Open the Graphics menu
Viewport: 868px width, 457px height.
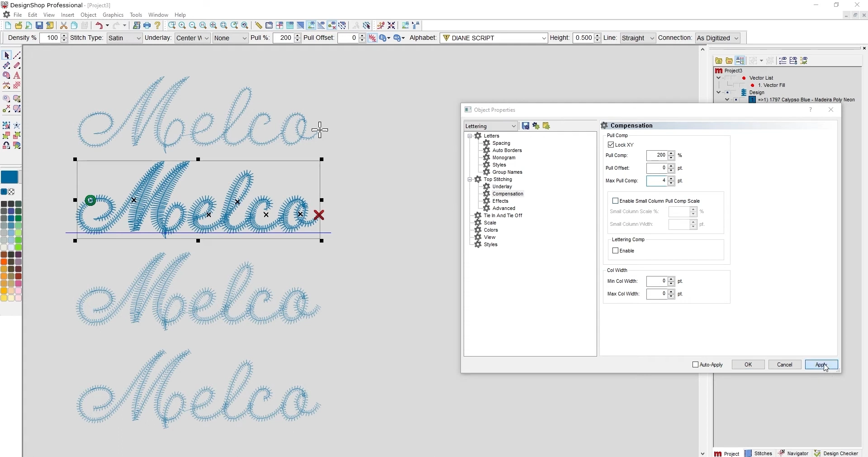pos(113,15)
